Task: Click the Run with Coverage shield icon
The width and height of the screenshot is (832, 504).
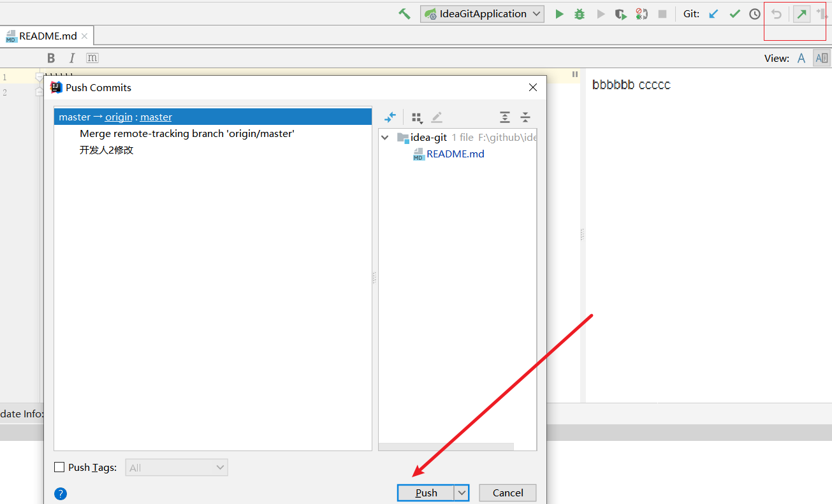Action: (621, 14)
